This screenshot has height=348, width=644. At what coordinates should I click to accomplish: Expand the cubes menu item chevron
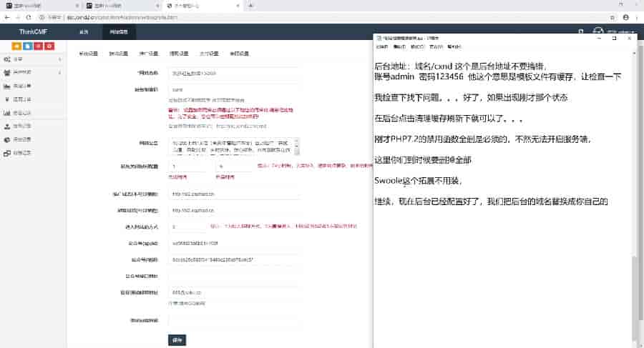(60, 72)
